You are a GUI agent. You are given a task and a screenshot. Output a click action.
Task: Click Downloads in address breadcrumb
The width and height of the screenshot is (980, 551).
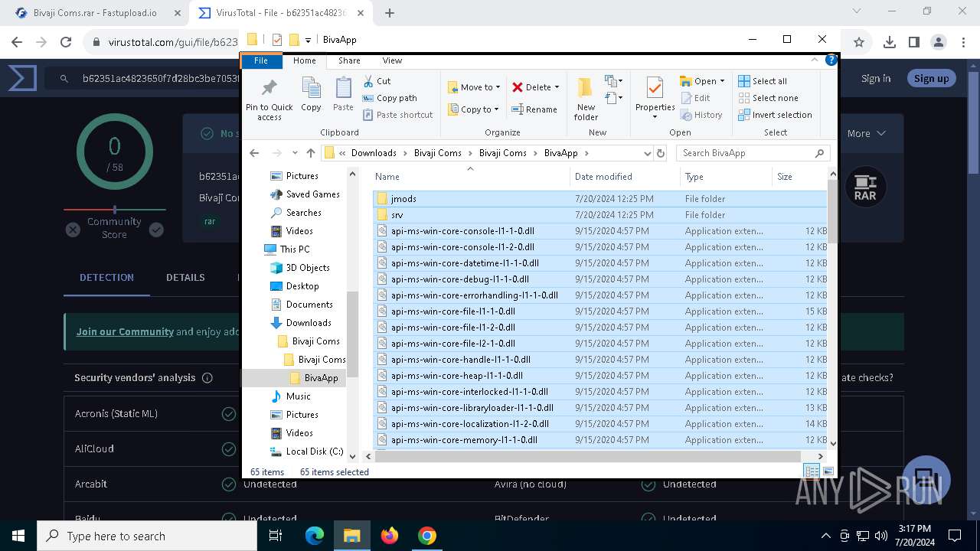374,153
